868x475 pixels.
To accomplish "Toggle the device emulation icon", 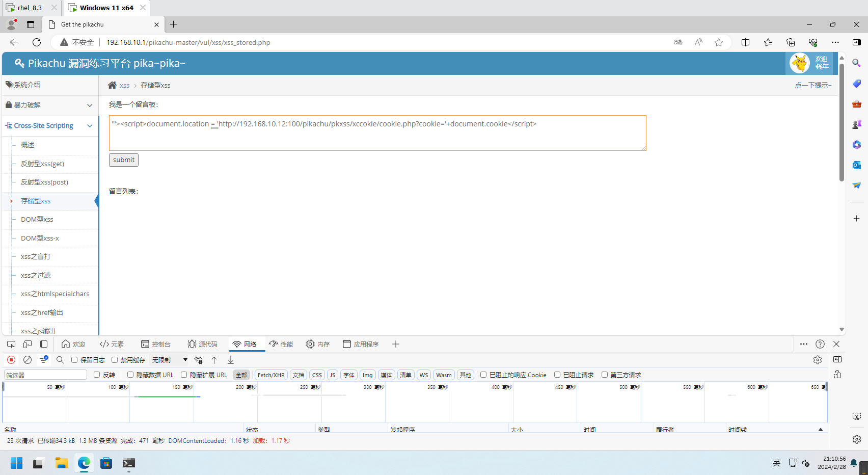I will click(x=28, y=344).
